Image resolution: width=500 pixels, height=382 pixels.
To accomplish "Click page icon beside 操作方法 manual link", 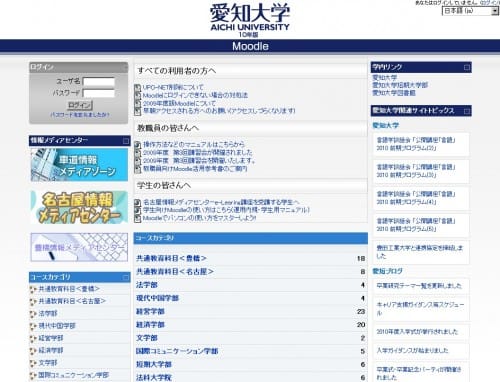I will point(138,145).
